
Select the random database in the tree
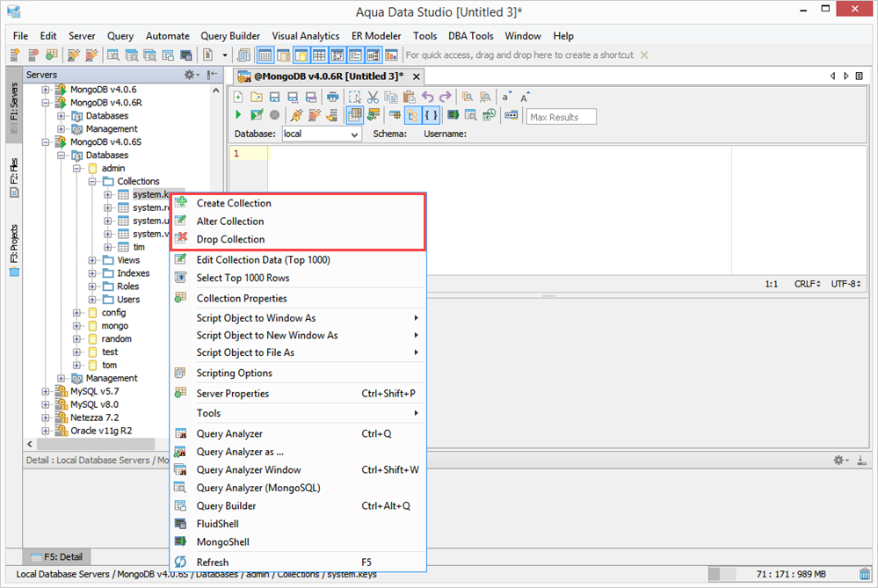tap(117, 338)
